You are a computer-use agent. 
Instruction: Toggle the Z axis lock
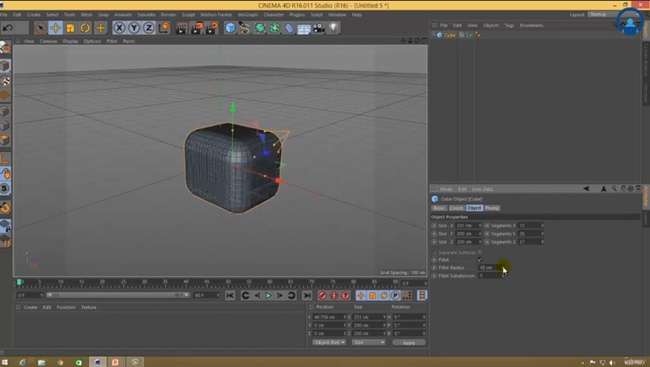point(148,28)
